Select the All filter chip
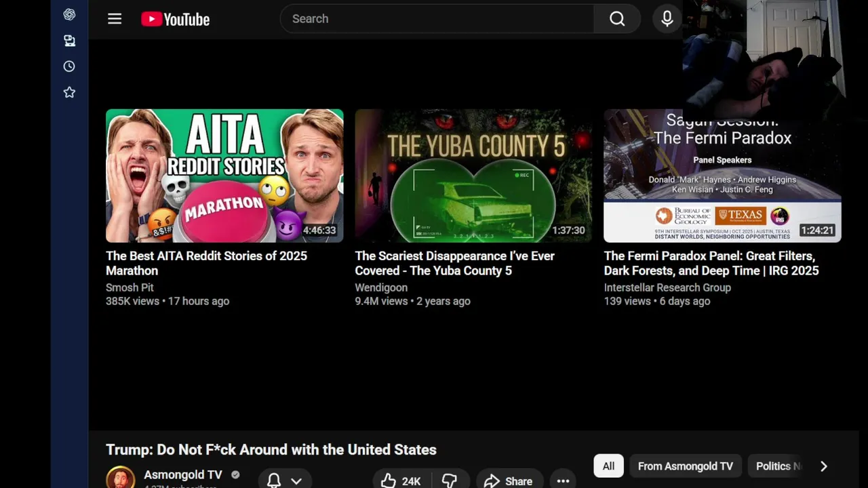868x488 pixels. (608, 466)
